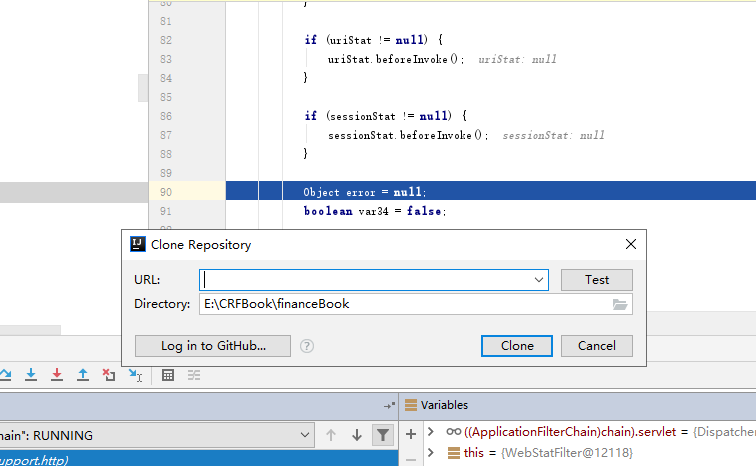Click Log in to GitHub button
This screenshot has width=756, height=466.
pyautogui.click(x=213, y=346)
